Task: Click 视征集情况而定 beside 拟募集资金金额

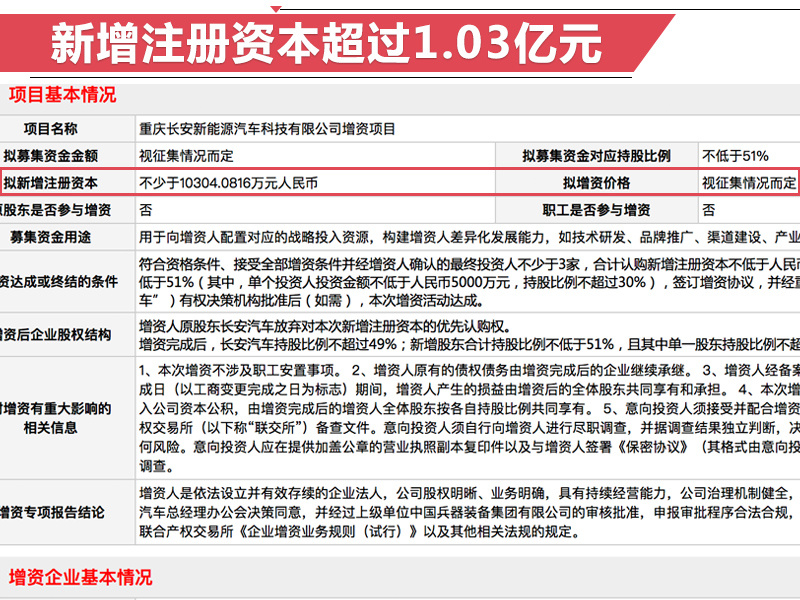Action: pyautogui.click(x=186, y=156)
